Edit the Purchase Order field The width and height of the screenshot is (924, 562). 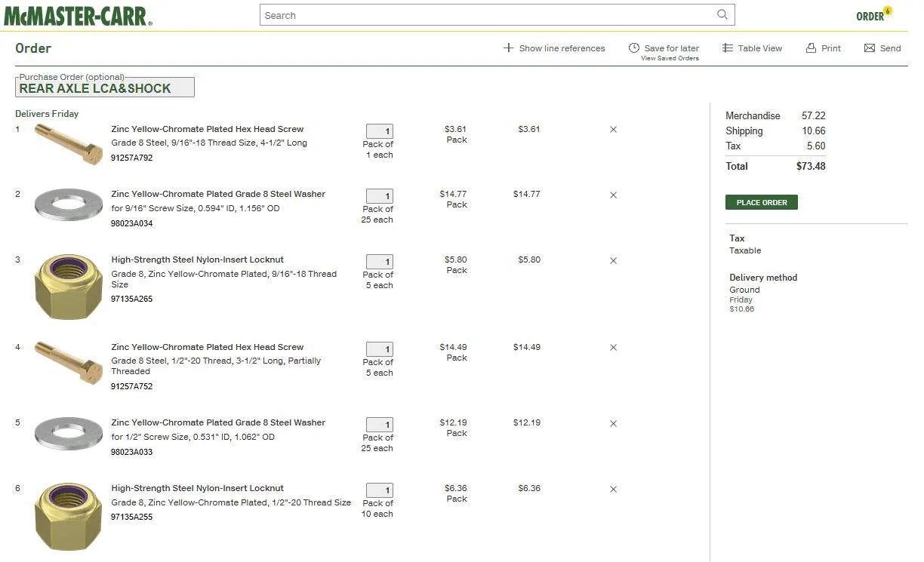click(x=105, y=88)
